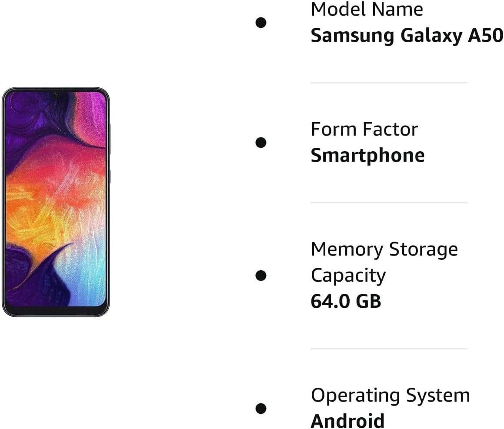Image resolution: width=504 pixels, height=429 pixels.
Task: Select the "Form Factor" label
Action: click(x=364, y=129)
